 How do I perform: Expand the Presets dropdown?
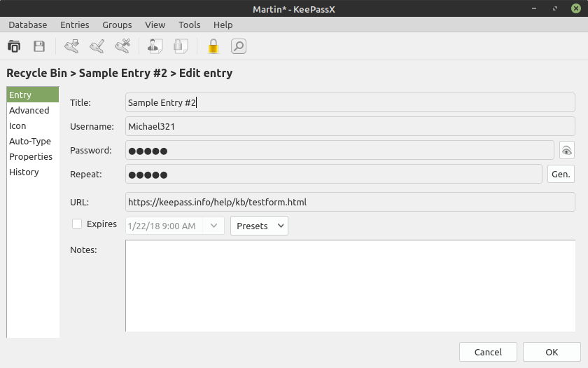tap(259, 226)
